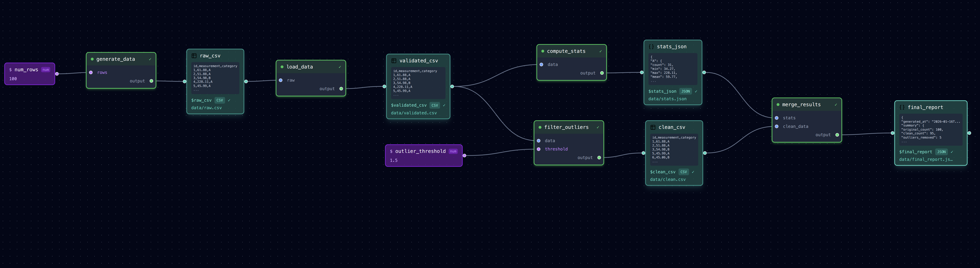Click the CSV badge on raw_csv node

[219, 100]
